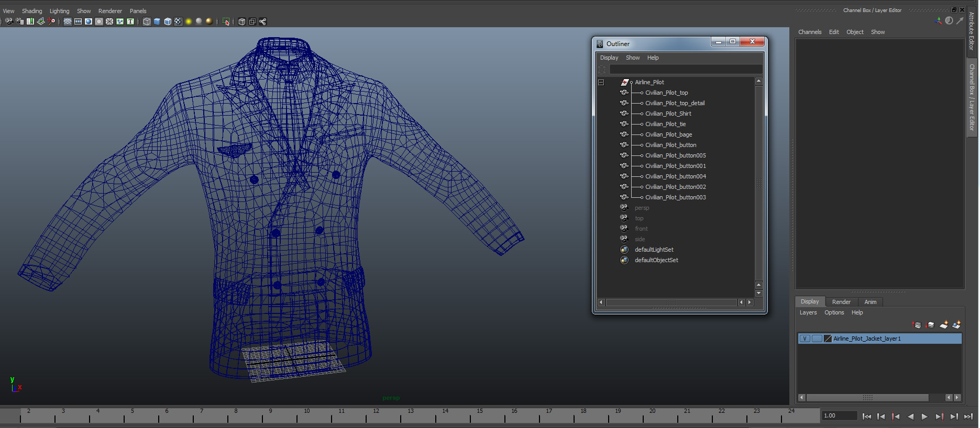This screenshot has height=428, width=980.
Task: Open the Panels menu
Action: point(138,11)
